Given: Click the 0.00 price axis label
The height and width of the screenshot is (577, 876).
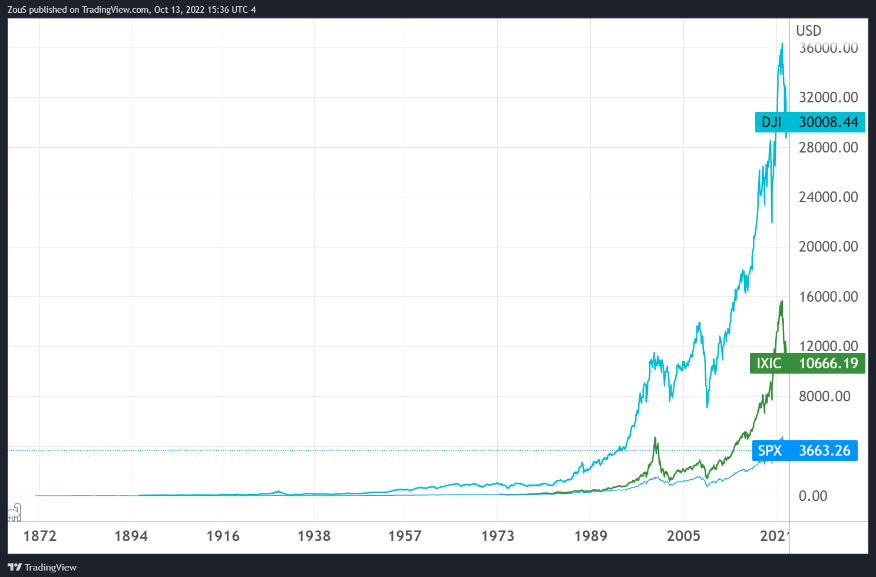Looking at the screenshot, I should coord(813,495).
